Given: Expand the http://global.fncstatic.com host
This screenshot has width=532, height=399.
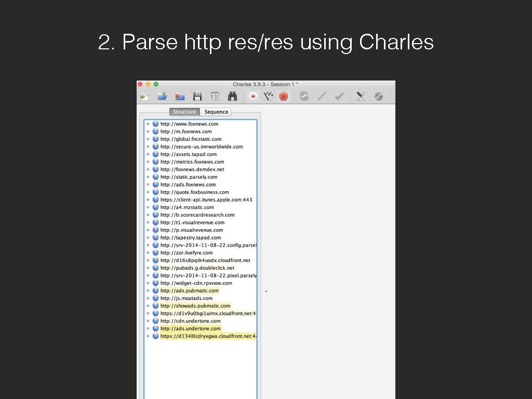Looking at the screenshot, I should coord(148,139).
